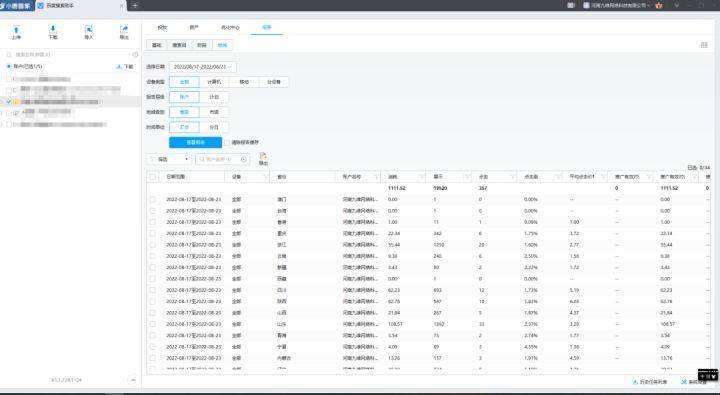Click the 香港 province cell
The image size is (720, 395).
click(x=282, y=222)
